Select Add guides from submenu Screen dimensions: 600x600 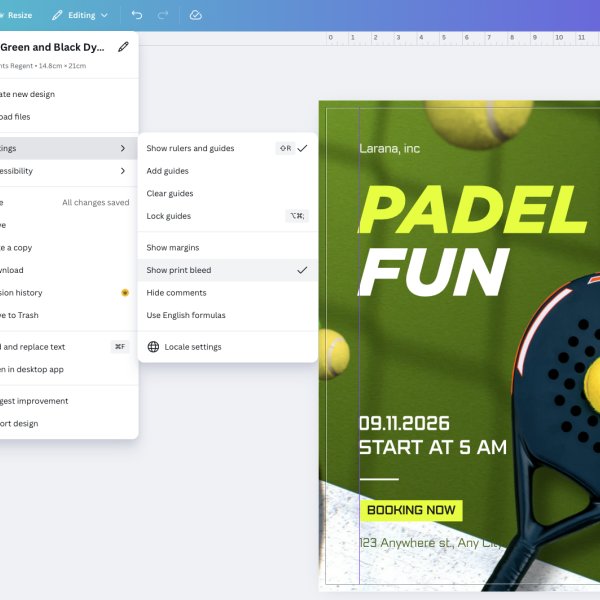(168, 171)
